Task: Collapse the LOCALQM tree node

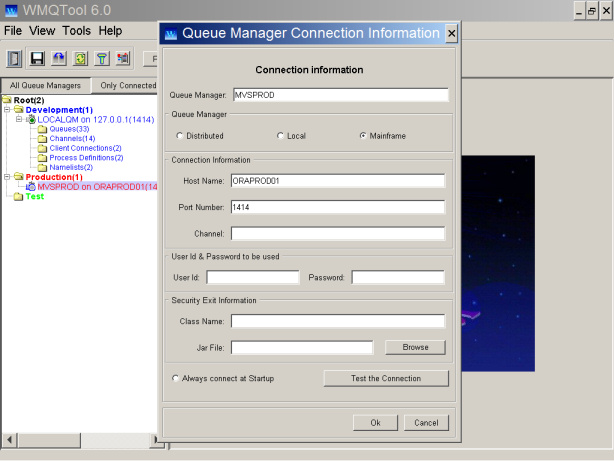Action: point(19,119)
